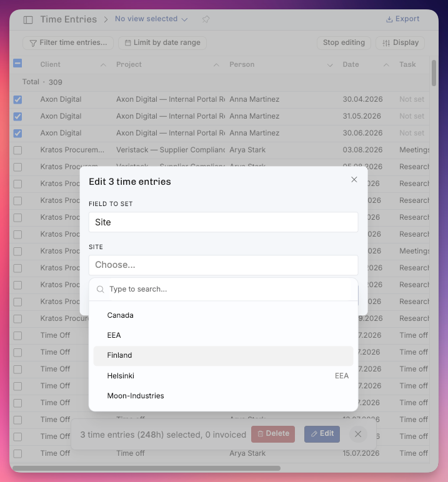This screenshot has width=448, height=482.
Task: Open Display settings sliders icon
Action: tap(386, 42)
